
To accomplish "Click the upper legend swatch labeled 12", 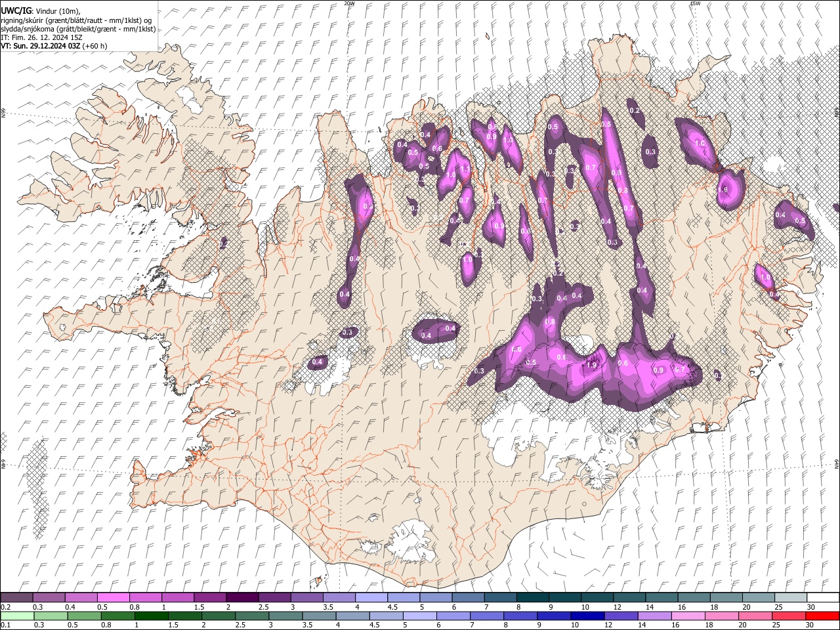I will coord(629,597).
